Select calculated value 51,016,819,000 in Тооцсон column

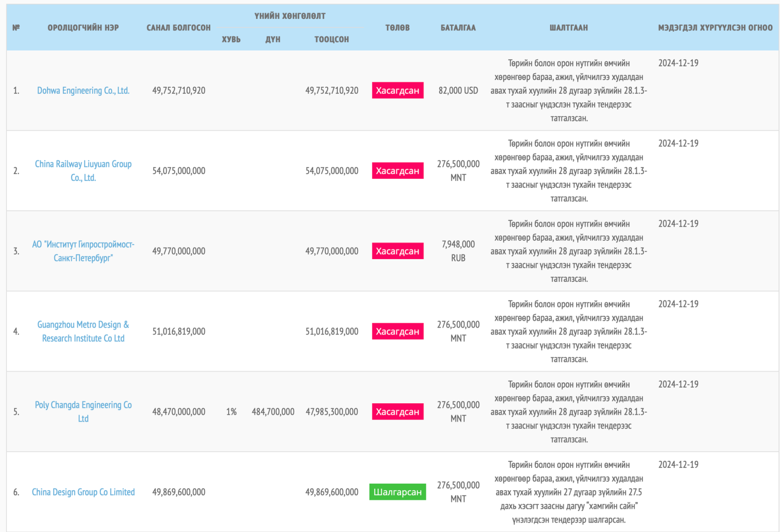pos(332,331)
